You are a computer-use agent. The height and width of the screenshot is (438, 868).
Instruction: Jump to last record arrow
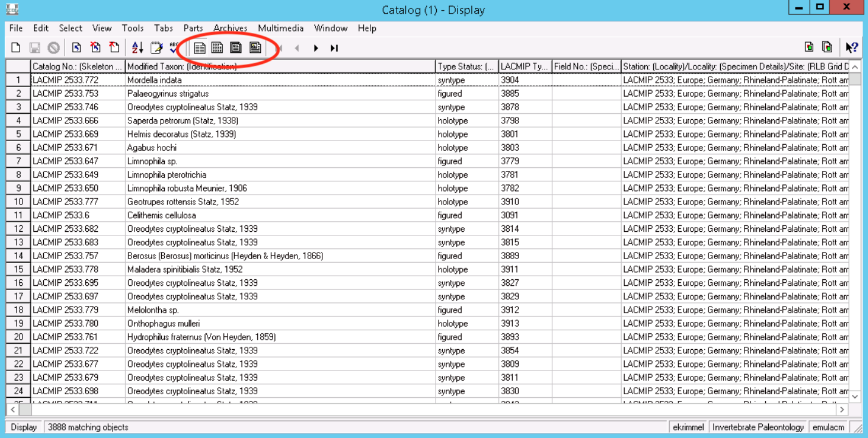334,48
